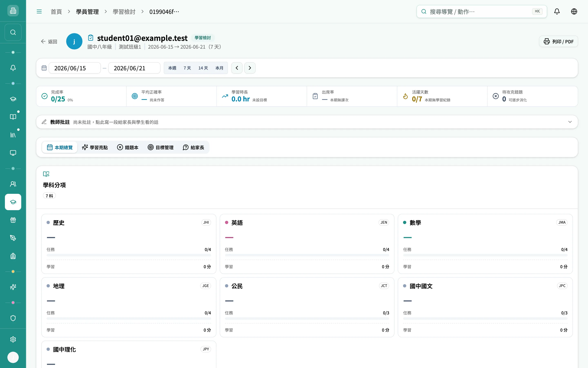Screen dimensions: 588x368
Task: Click the user avatar at sidebar bottom
Action: click(13, 357)
